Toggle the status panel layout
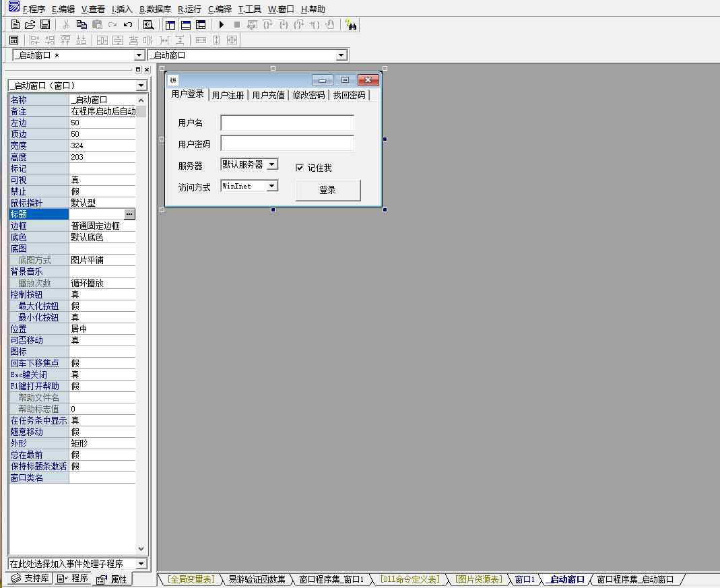Viewport: 720px width, 588px height. pyautogui.click(x=185, y=25)
